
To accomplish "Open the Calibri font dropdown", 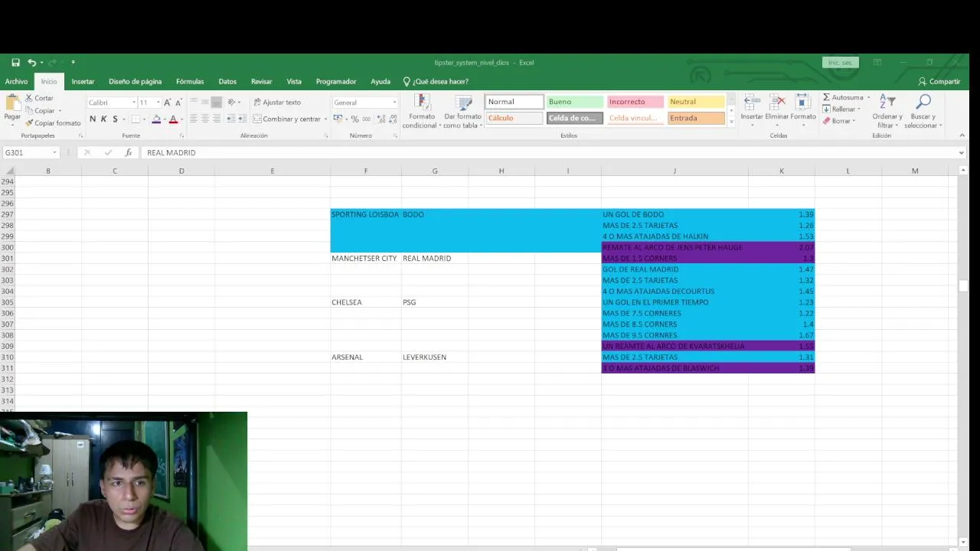I will pyautogui.click(x=134, y=103).
